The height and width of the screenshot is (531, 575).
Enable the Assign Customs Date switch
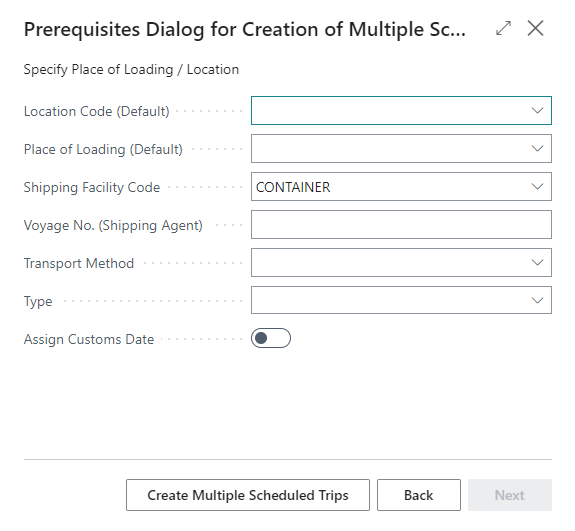click(271, 338)
